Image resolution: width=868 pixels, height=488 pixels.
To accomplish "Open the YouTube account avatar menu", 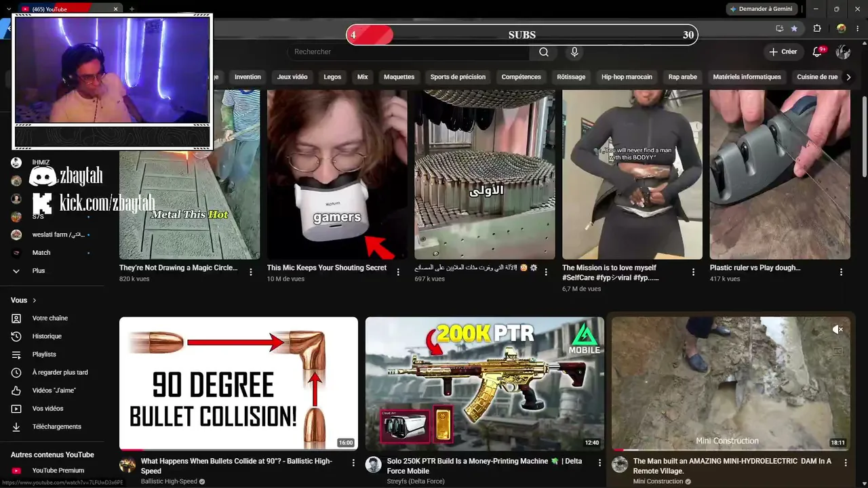I will pos(843,52).
